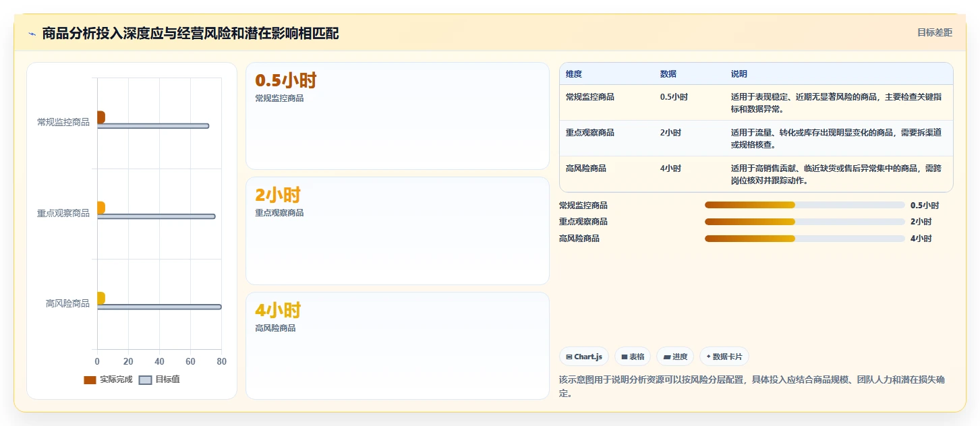
Task: Click the footnote paragraph about 风险分层配置
Action: [752, 386]
